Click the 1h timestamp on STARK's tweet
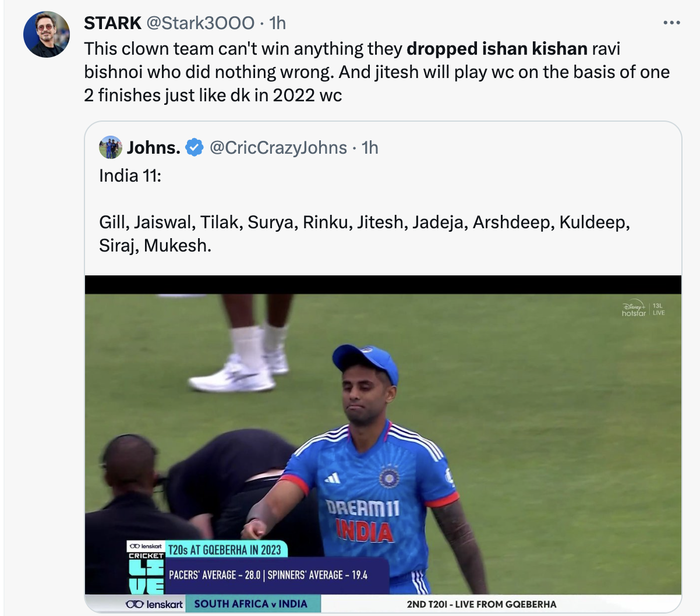The width and height of the screenshot is (700, 616). (278, 23)
